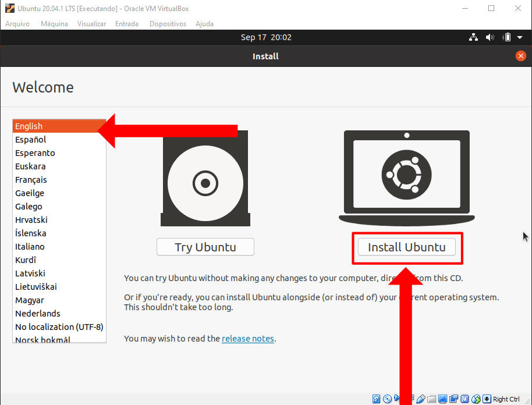Click the Try Ubuntu button
532x405 pixels.
coord(205,247)
